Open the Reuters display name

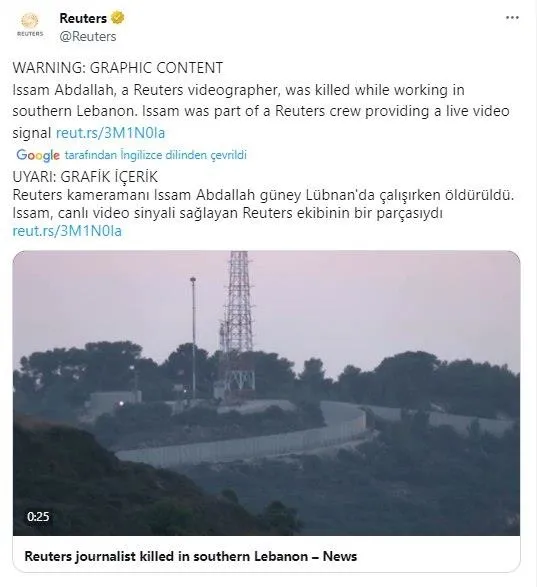click(x=83, y=18)
